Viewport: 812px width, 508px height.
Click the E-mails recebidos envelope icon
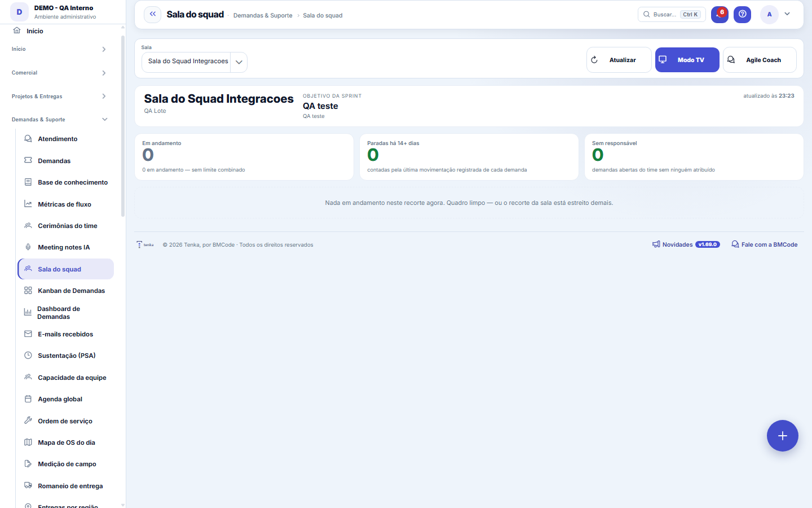click(x=28, y=334)
